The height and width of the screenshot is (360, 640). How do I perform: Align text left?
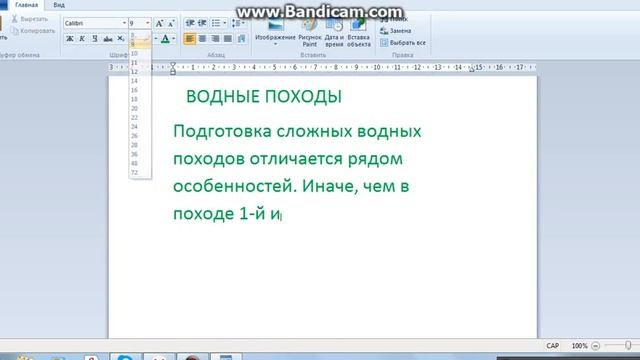(x=189, y=39)
